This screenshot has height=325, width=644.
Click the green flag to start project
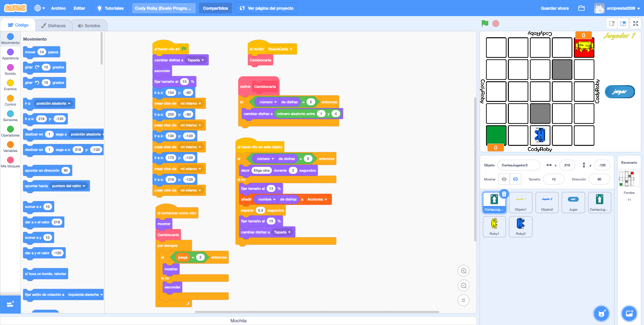(485, 23)
